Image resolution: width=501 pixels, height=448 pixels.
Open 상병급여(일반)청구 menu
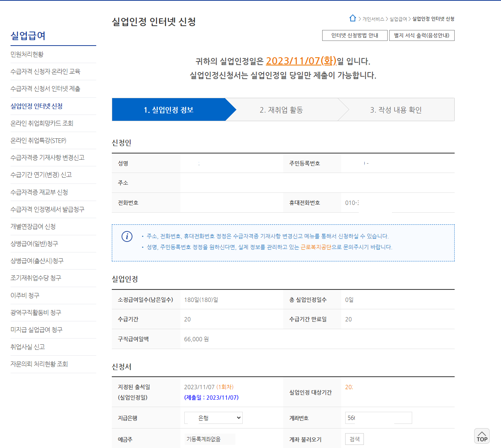pos(34,243)
